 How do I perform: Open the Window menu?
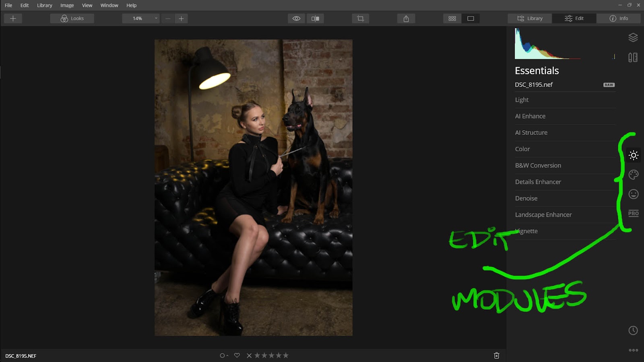(109, 5)
